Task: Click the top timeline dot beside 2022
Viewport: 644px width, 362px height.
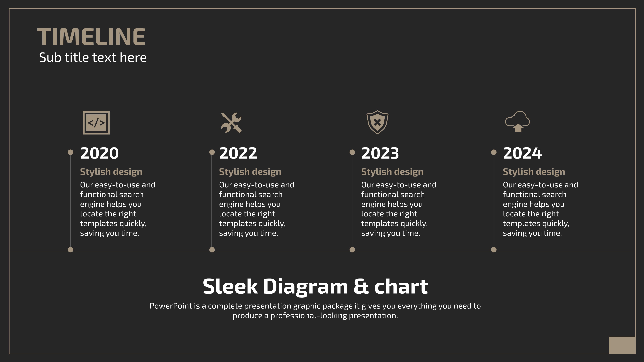Action: point(212,152)
